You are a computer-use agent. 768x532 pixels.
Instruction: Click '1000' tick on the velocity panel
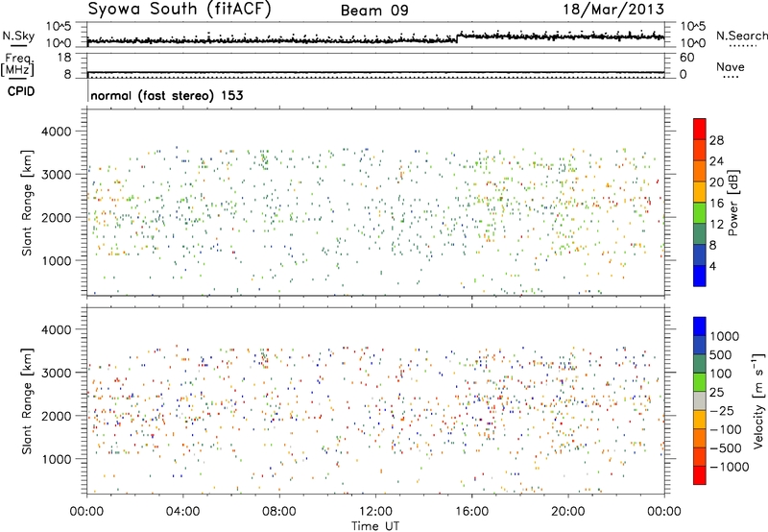56,459
